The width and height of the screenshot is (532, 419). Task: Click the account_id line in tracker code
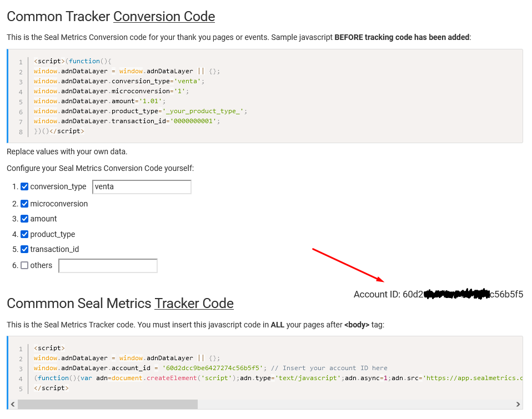[210, 368]
